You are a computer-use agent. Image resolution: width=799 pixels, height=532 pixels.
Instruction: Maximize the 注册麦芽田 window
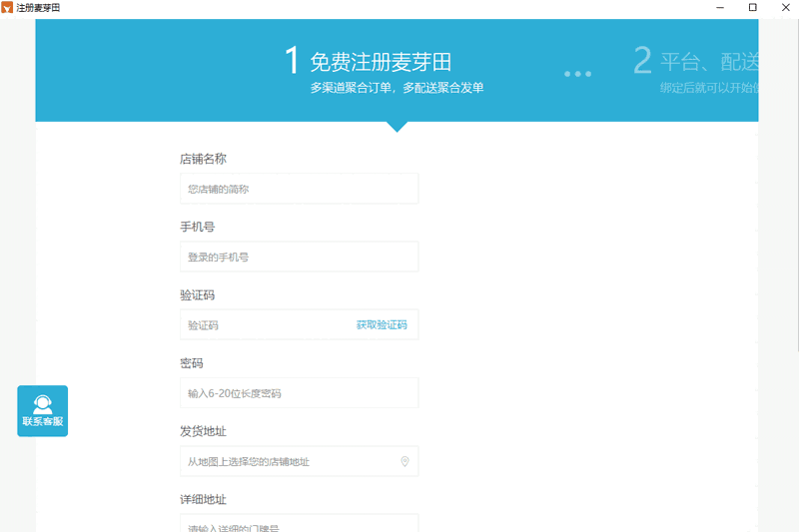pyautogui.click(x=753, y=8)
